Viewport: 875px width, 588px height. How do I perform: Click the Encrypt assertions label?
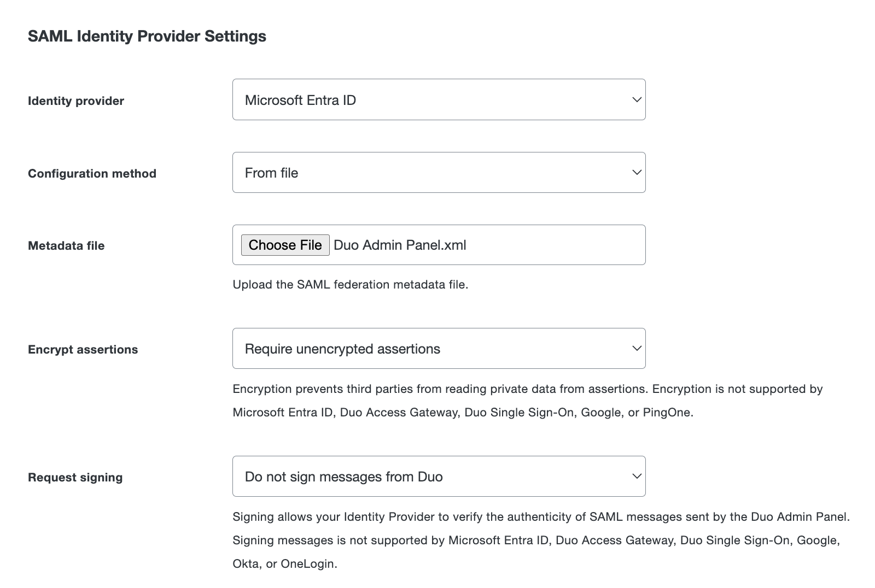pos(83,349)
